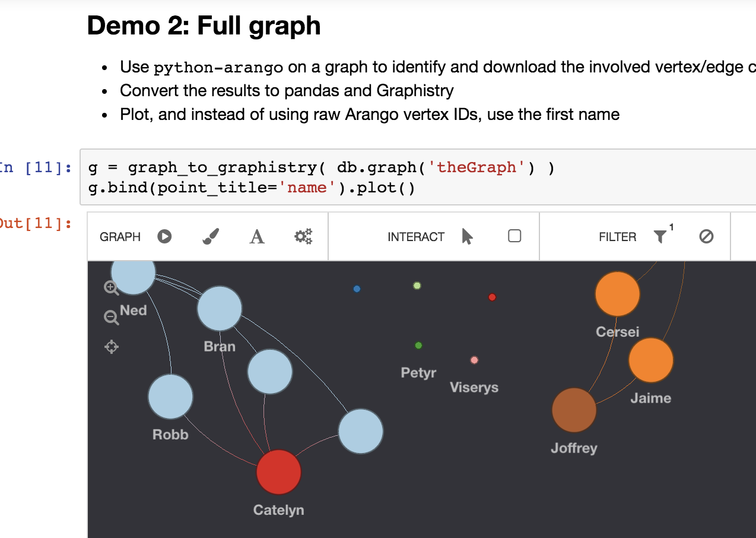
Task: Click the Out[11] output prompt
Action: tap(36, 223)
